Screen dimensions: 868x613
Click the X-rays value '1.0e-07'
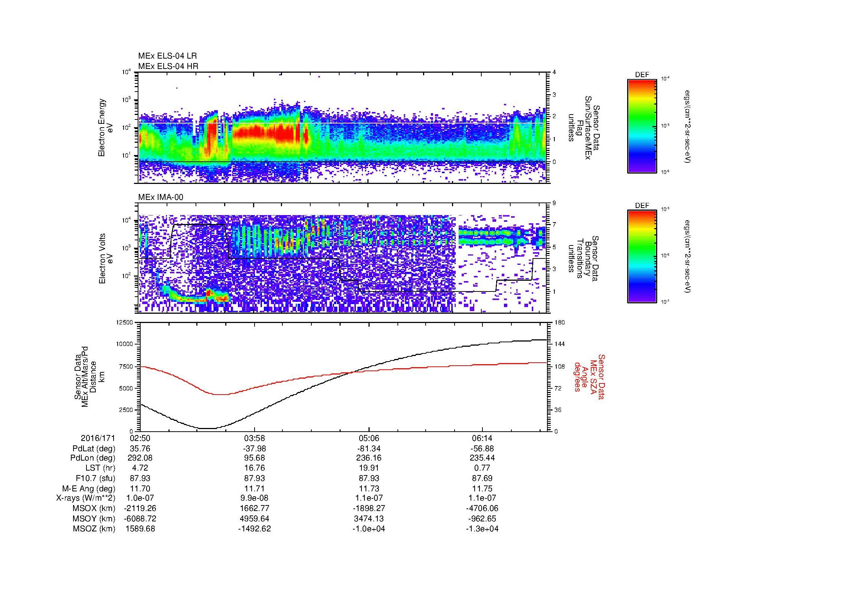point(140,498)
